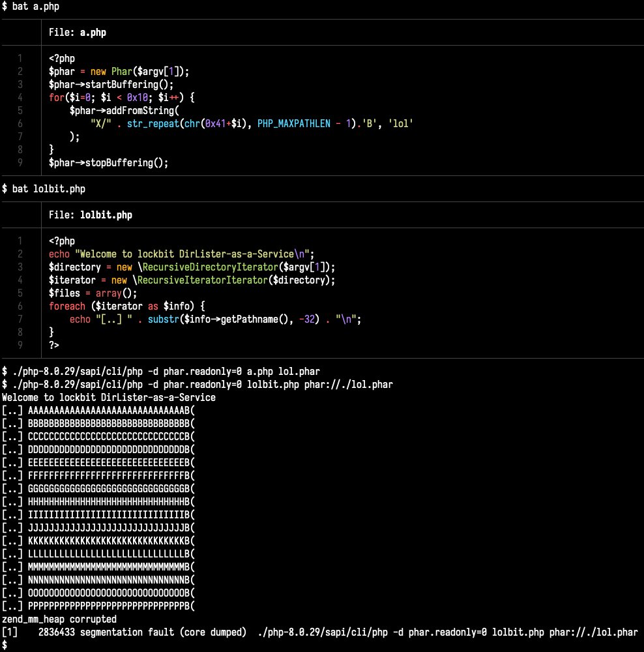Click the command running 'a.php lol.phar'
Viewport: 644px width, 652px height.
tap(161, 372)
